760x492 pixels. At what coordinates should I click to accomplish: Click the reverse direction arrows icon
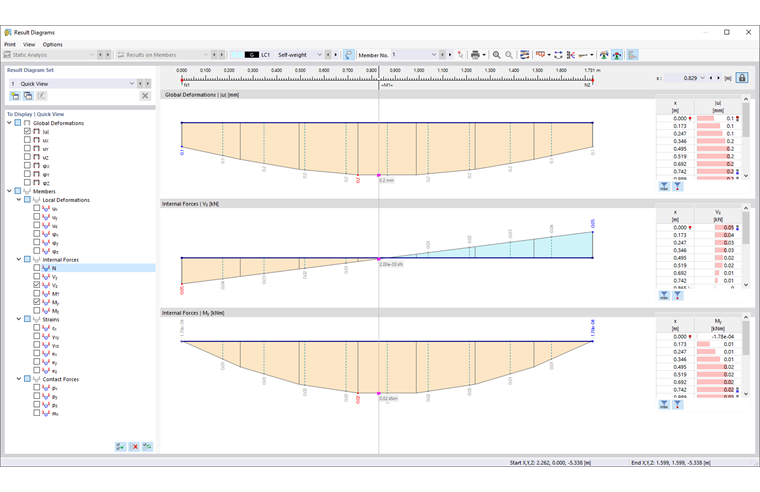(x=558, y=55)
